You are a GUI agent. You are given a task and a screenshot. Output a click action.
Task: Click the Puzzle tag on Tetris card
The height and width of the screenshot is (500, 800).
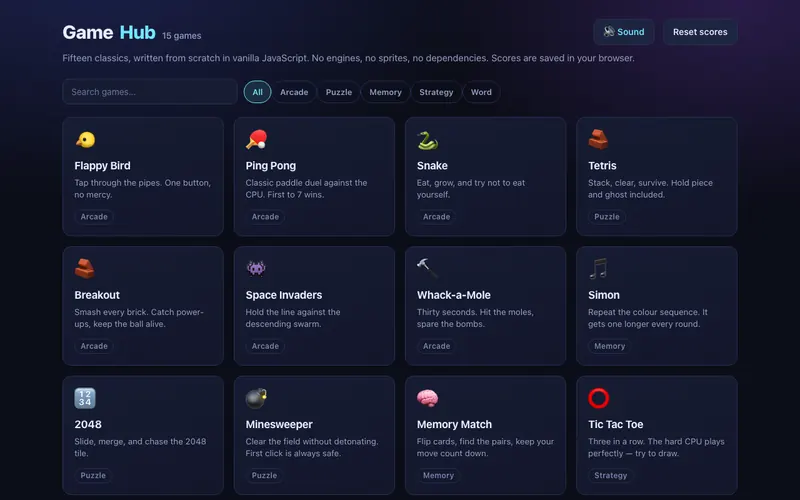pos(607,217)
